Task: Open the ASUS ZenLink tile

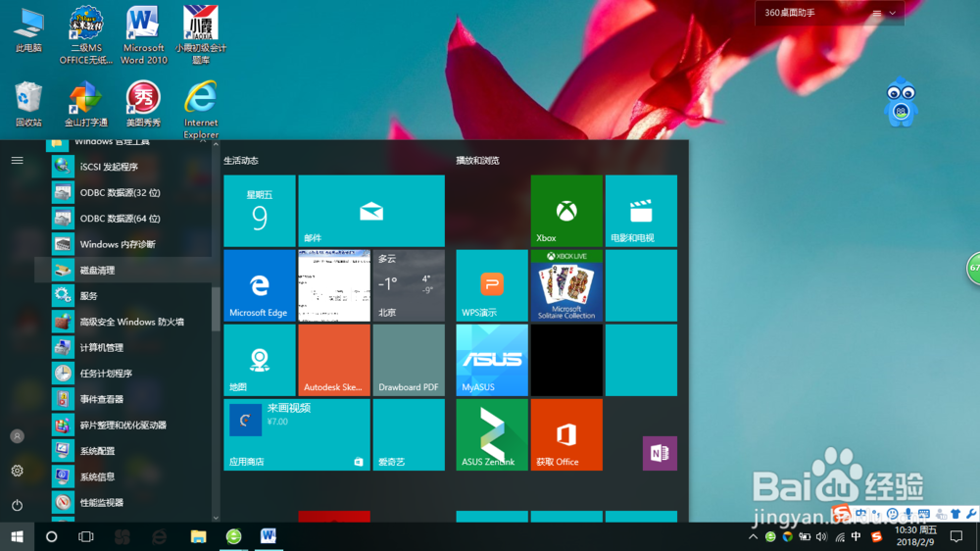Action: coord(492,434)
